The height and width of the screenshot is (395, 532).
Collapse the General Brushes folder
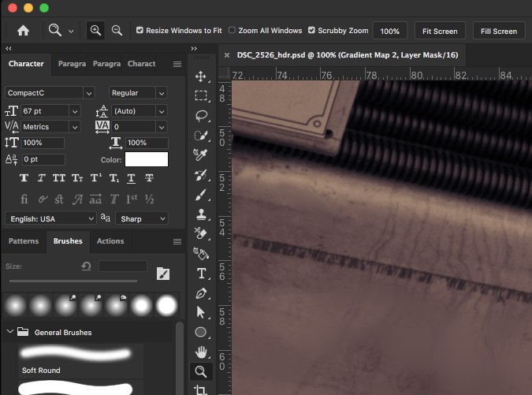(9, 332)
